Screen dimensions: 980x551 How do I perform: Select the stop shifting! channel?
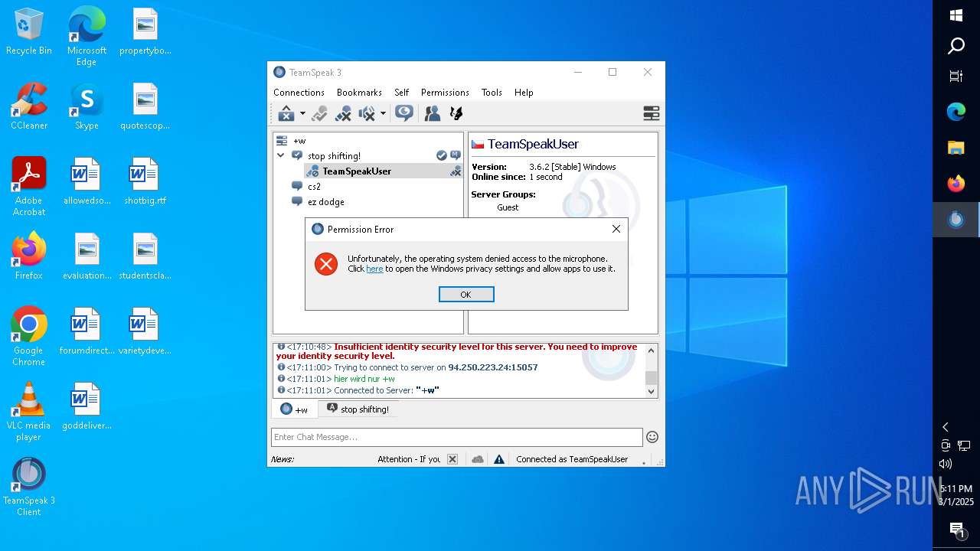coord(334,156)
